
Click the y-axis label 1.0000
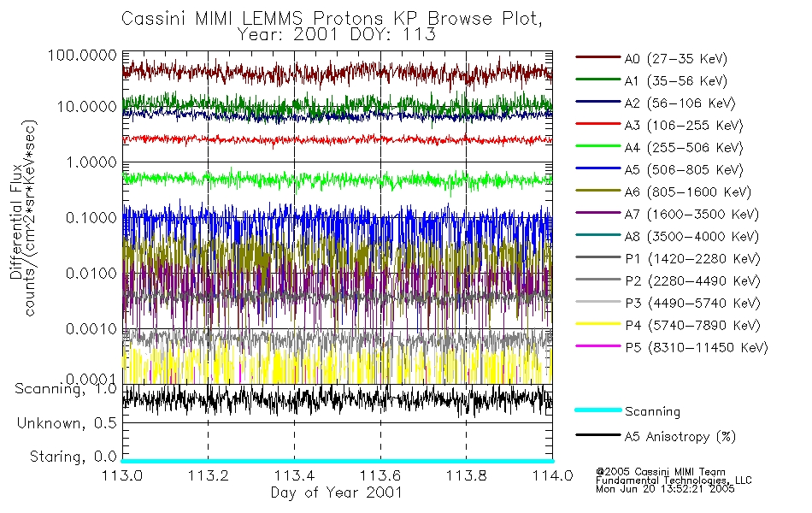(x=91, y=162)
